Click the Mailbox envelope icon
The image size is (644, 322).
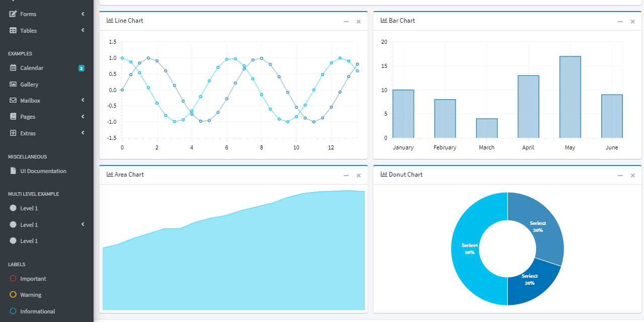[13, 100]
